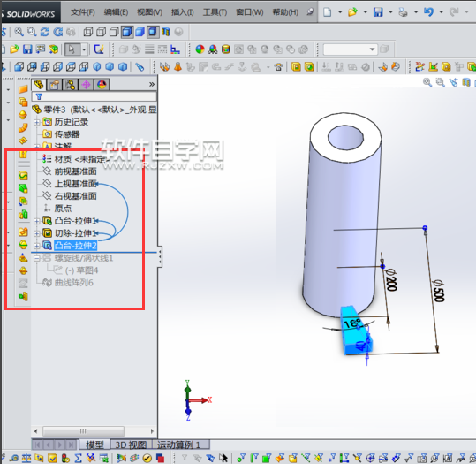476x464 pixels.
Task: Expand the manager tabs chevron
Action: (152, 85)
